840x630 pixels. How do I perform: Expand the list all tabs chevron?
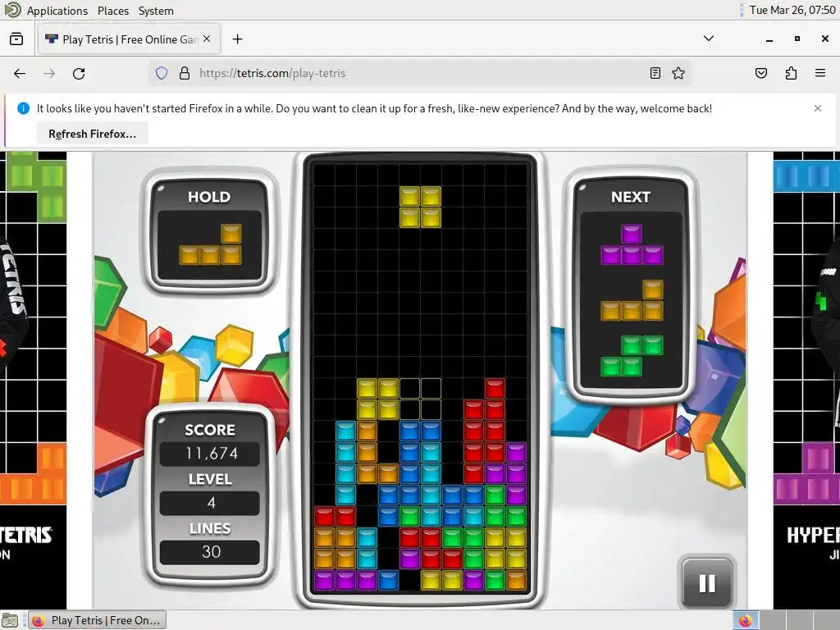[708, 39]
